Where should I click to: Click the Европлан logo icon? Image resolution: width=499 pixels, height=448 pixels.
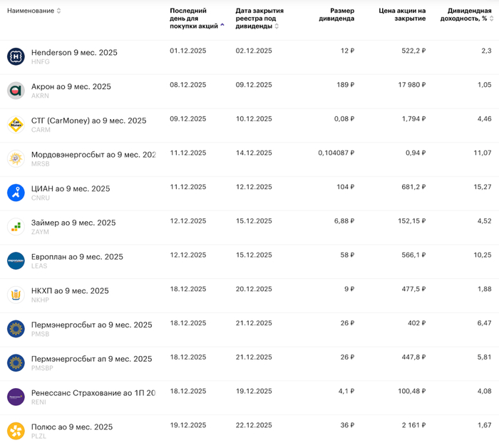[16, 261]
